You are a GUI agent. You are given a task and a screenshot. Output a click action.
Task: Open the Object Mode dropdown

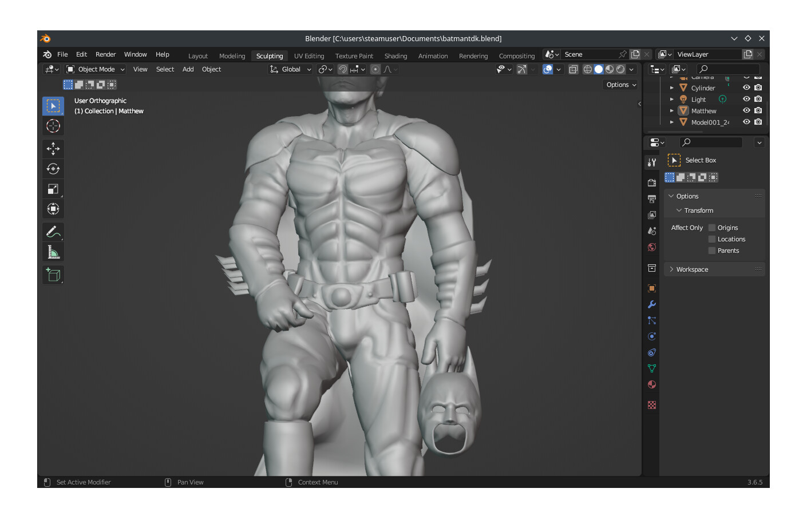point(95,69)
